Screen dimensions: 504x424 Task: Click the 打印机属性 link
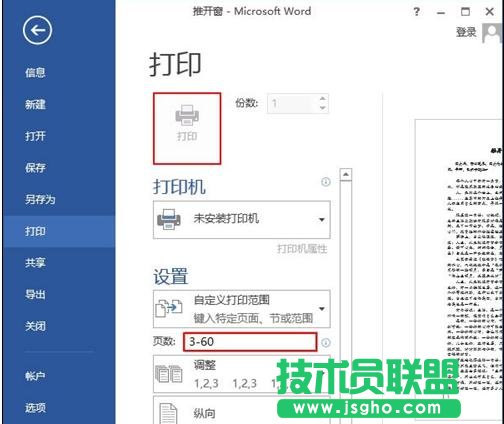pos(302,249)
